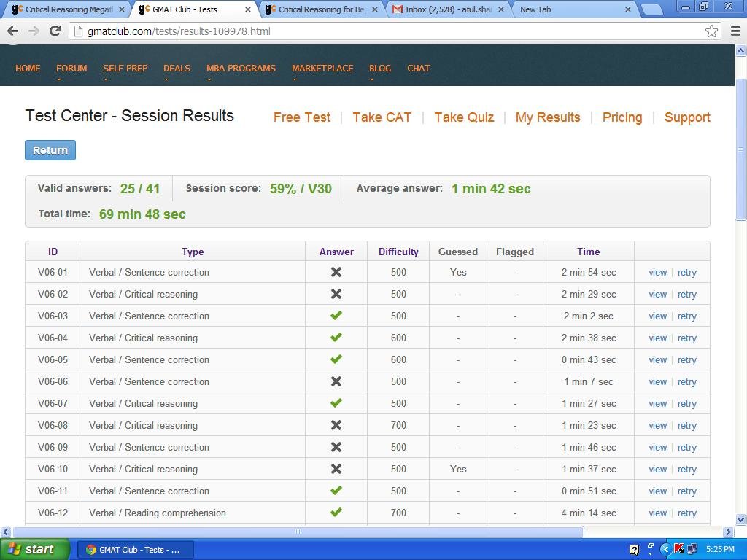
Task: View question V06-01 details
Action: point(657,272)
